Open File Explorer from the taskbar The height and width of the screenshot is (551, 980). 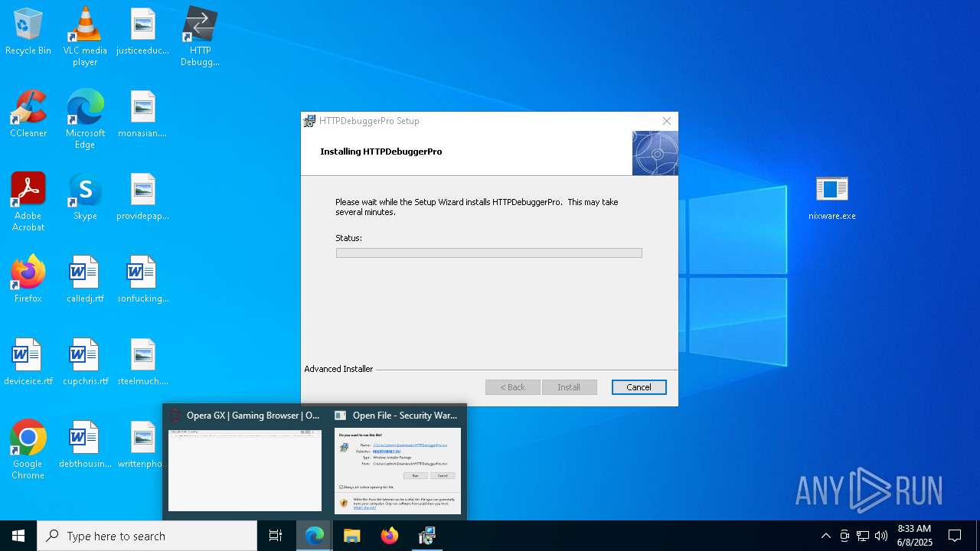(352, 536)
